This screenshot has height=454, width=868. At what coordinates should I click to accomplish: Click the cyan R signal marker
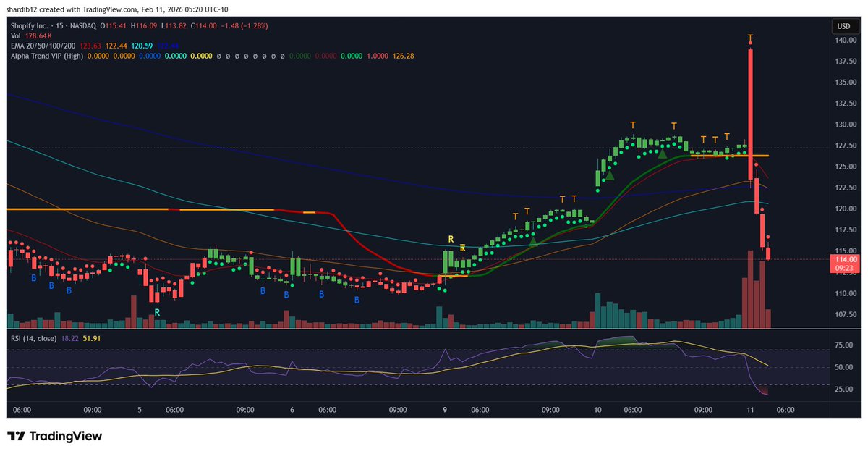[157, 312]
